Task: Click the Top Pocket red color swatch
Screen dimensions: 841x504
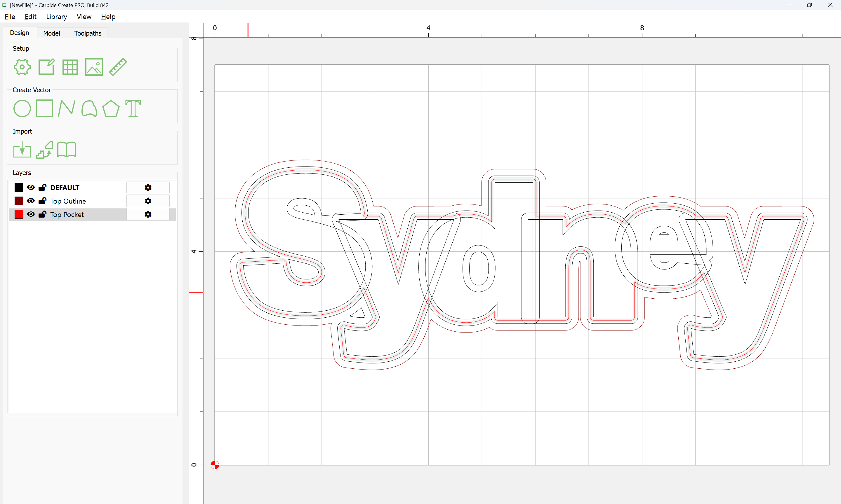Action: [x=19, y=214]
